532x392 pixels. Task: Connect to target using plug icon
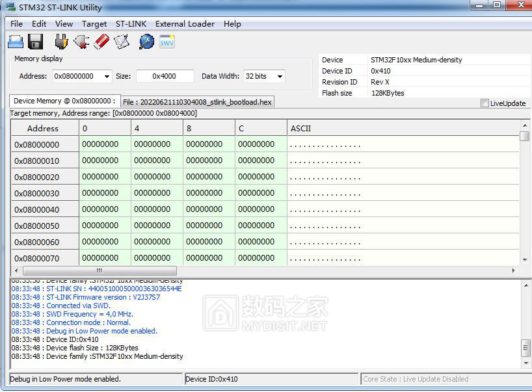(x=61, y=42)
